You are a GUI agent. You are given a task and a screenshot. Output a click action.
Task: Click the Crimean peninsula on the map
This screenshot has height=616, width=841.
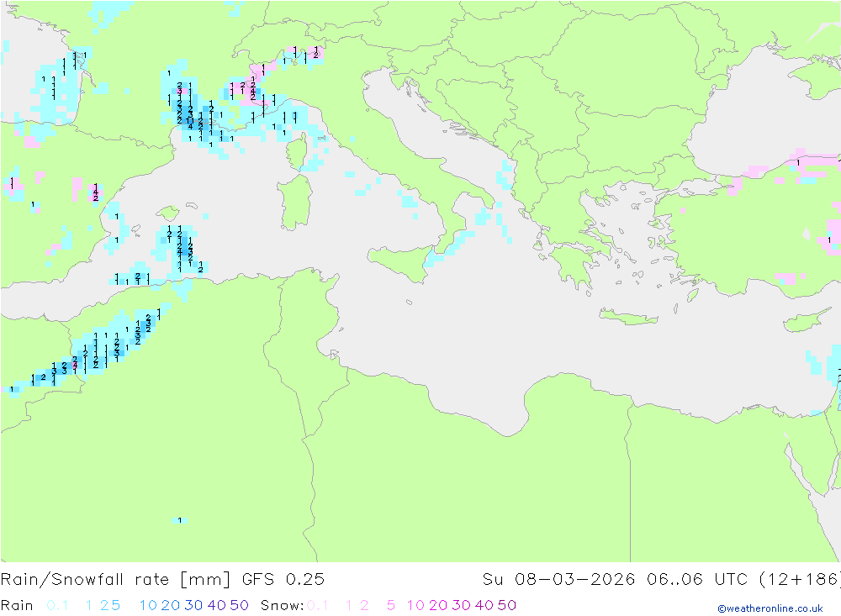pos(818,78)
